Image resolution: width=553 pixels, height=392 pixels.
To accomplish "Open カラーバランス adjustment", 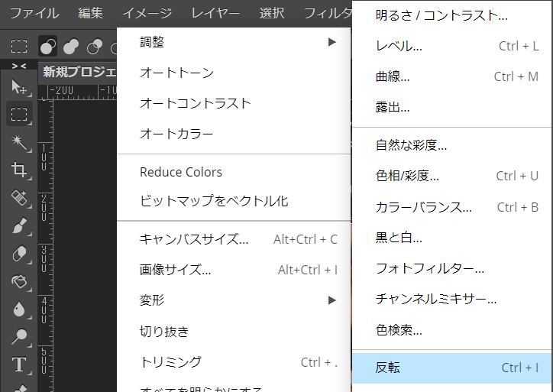I will tap(451, 207).
